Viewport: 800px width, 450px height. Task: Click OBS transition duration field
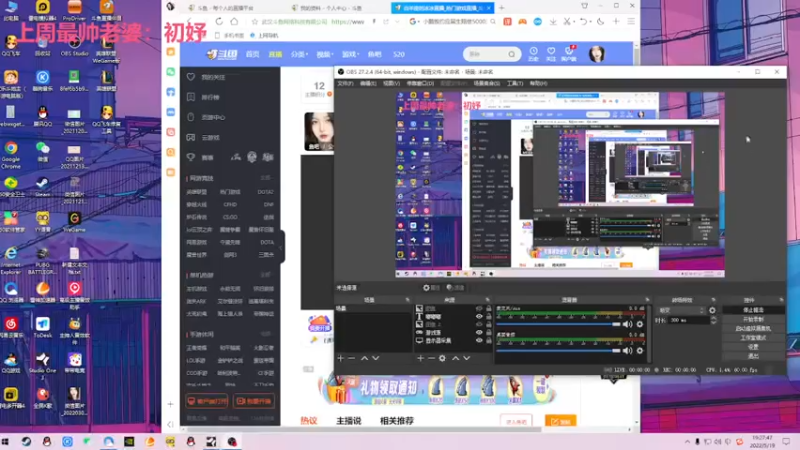689,320
